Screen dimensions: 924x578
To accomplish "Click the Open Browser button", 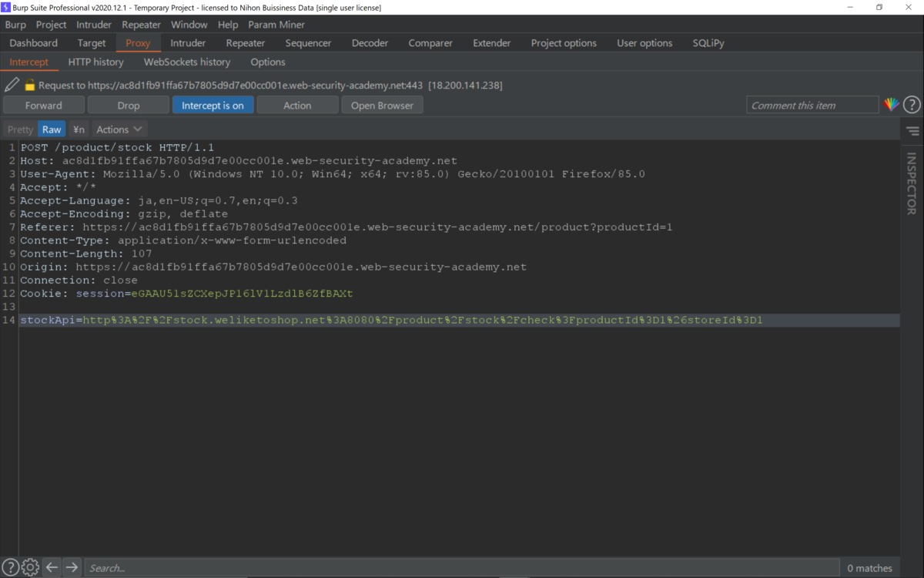I will click(382, 106).
